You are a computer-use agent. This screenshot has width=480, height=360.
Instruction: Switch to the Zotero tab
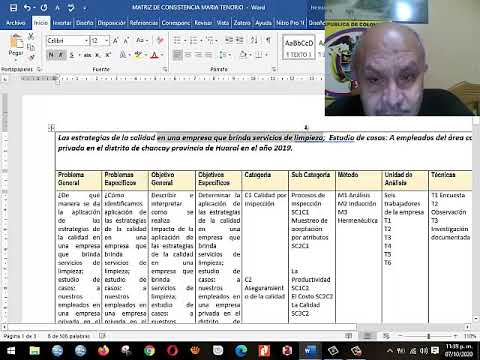(242, 23)
